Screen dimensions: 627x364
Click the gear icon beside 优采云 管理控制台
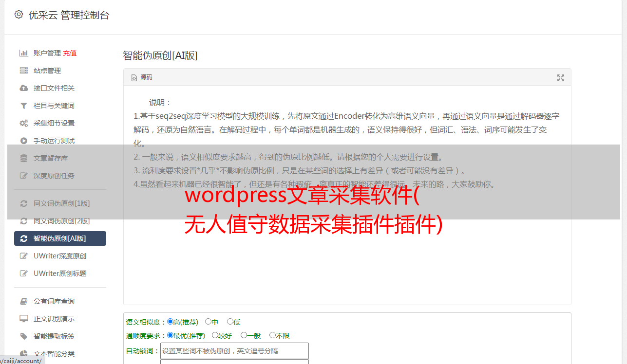[x=19, y=15]
